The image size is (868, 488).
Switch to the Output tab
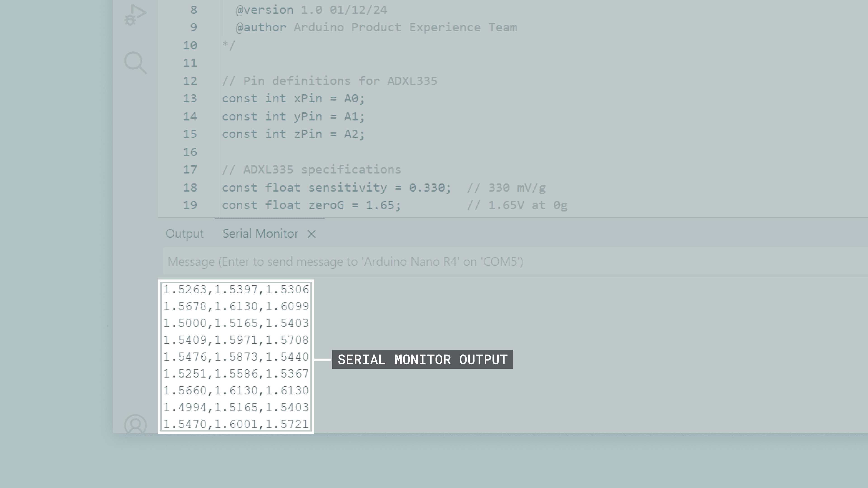184,234
